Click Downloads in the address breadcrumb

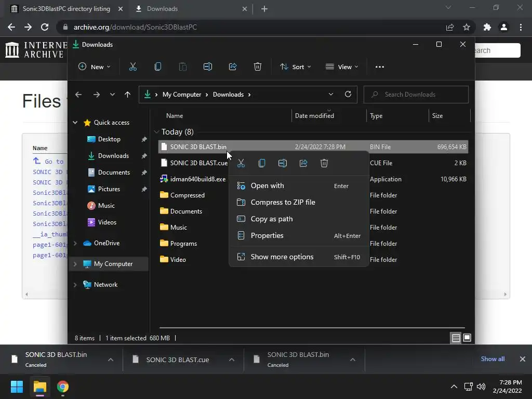(x=229, y=95)
